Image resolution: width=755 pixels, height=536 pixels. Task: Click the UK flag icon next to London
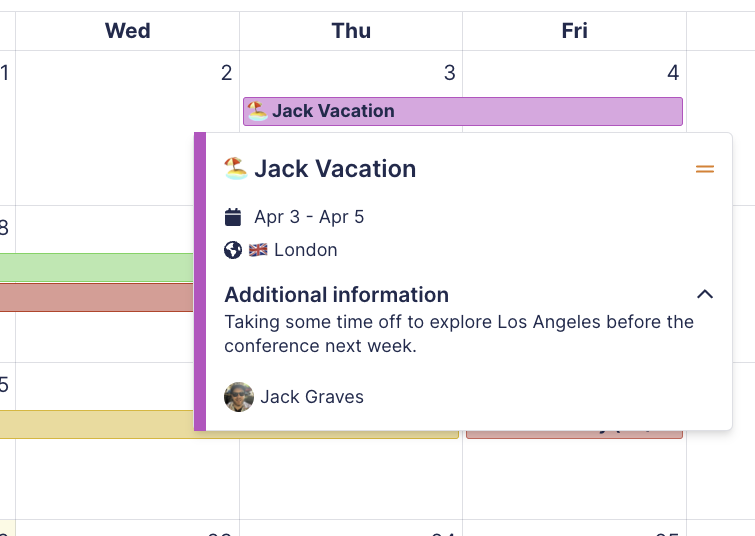258,250
